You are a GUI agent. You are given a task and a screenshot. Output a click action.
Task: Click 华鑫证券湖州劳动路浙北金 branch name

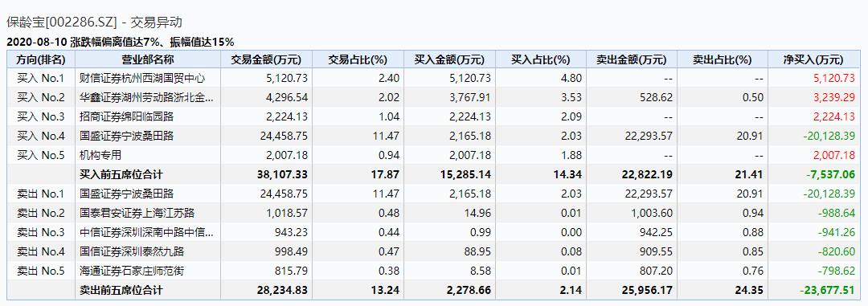tap(146, 97)
